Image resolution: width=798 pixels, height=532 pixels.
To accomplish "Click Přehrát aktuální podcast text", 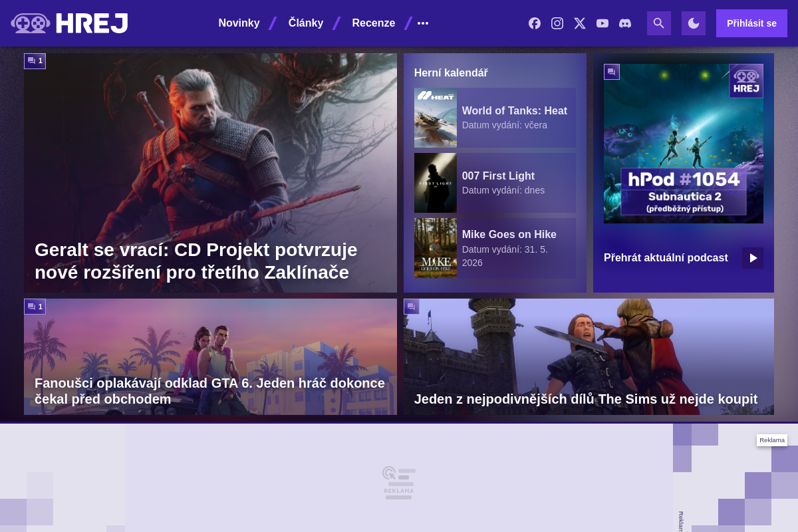I will point(666,258).
